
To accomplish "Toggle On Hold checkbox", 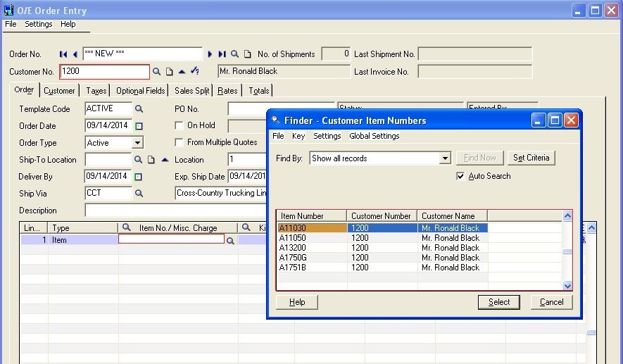I will pyautogui.click(x=179, y=125).
